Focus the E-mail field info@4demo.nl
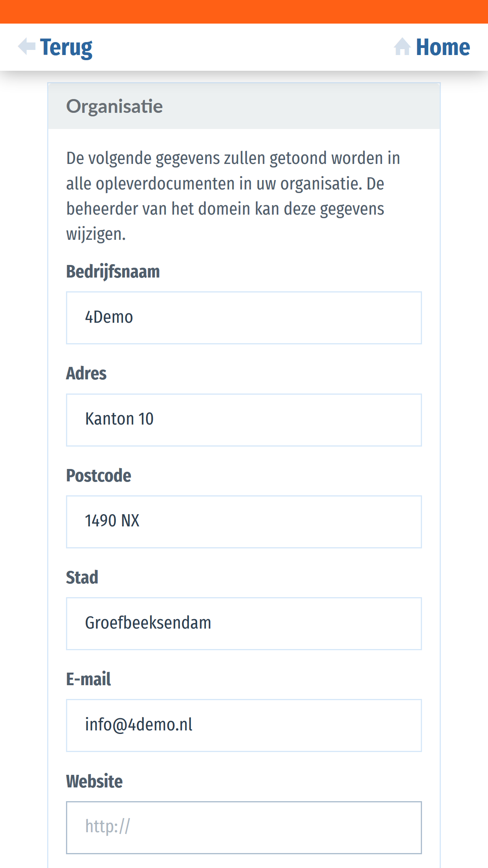Screen dimensions: 488x868 tap(244, 725)
